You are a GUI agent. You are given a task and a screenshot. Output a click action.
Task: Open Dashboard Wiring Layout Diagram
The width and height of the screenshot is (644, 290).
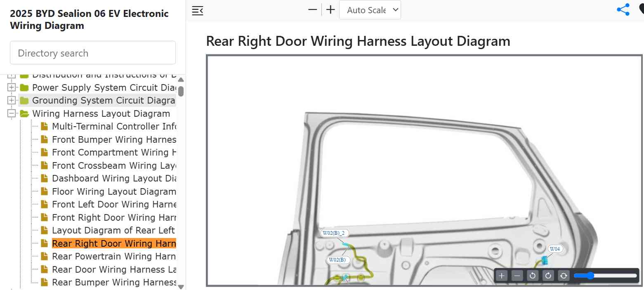pos(114,178)
